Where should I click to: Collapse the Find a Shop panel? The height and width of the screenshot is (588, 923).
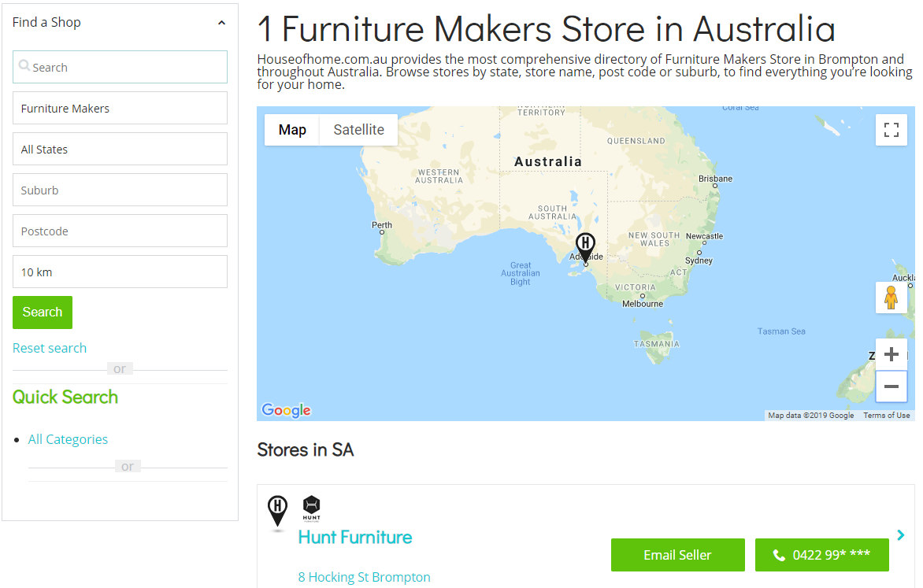(x=221, y=23)
